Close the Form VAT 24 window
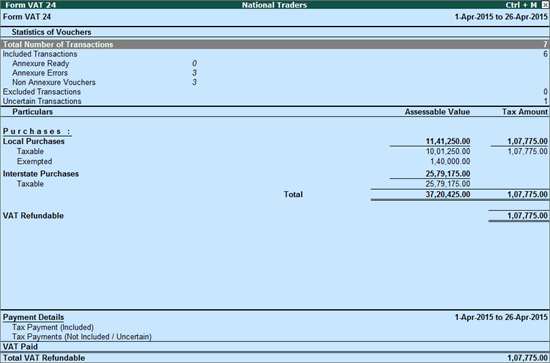This screenshot has height=363, width=550. click(x=545, y=5)
